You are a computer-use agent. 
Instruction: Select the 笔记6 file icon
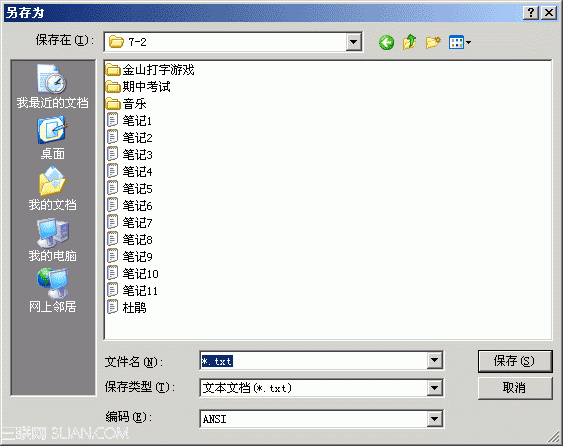tap(112, 205)
